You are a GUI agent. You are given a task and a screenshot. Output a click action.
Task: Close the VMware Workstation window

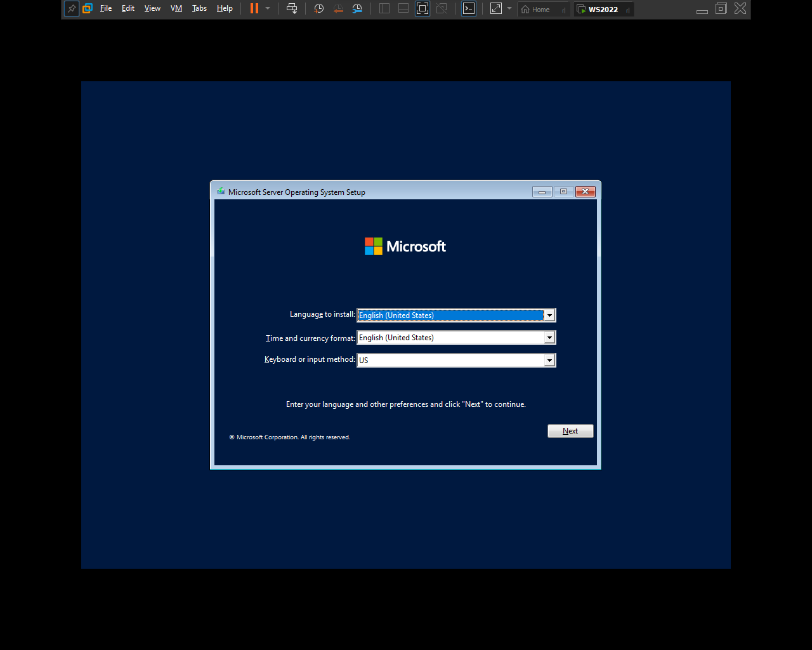tap(740, 9)
